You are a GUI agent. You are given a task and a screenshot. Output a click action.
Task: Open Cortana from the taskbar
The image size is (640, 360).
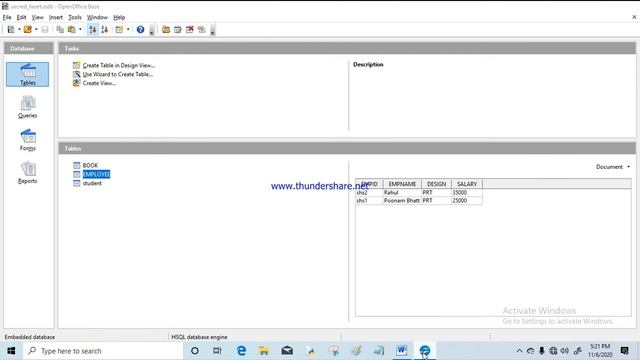195,351
